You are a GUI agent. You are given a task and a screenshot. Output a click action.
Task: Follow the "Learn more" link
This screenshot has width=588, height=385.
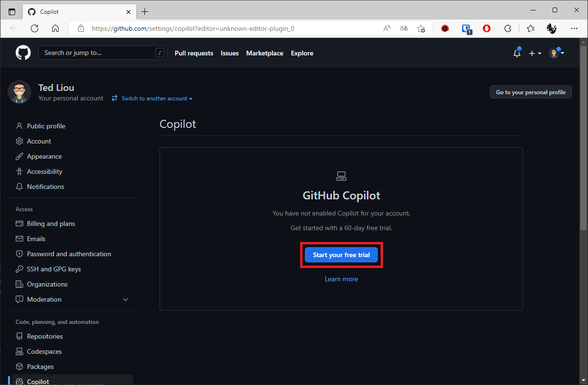pyautogui.click(x=341, y=279)
